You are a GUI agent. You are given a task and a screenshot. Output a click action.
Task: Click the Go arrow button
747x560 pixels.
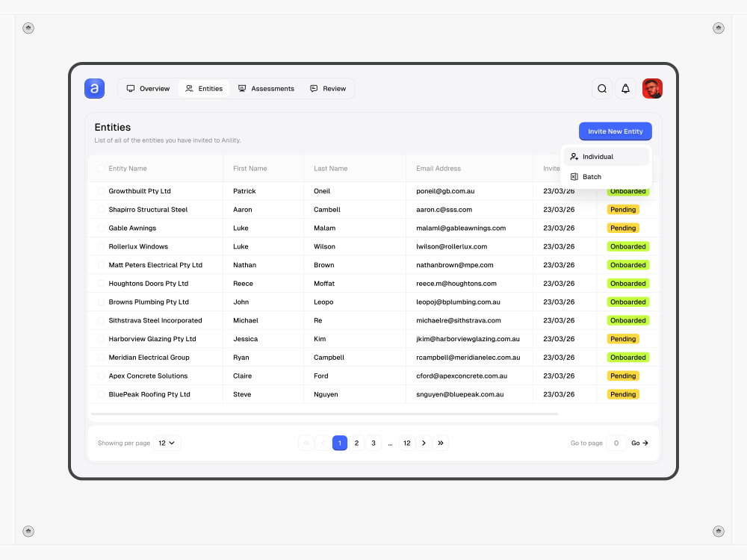click(640, 443)
